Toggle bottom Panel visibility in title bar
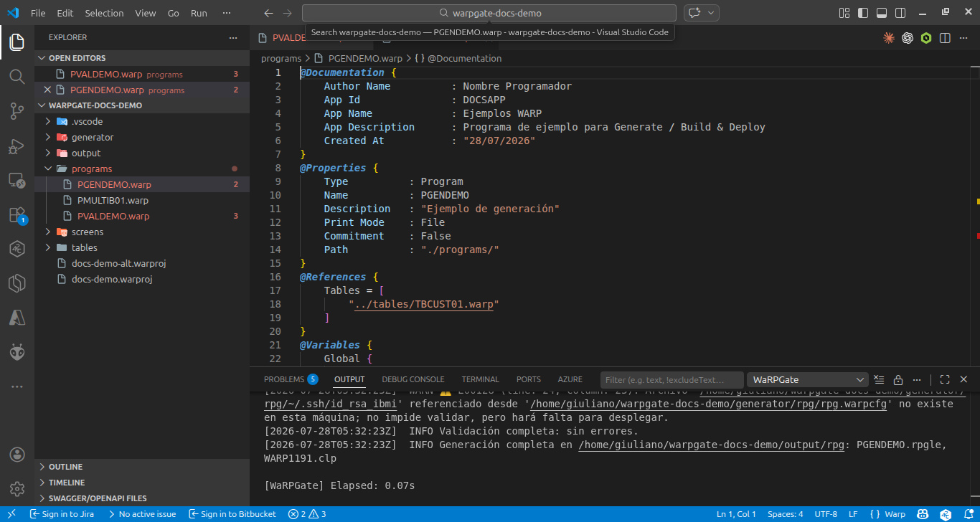Image resolution: width=980 pixels, height=522 pixels. tap(882, 13)
